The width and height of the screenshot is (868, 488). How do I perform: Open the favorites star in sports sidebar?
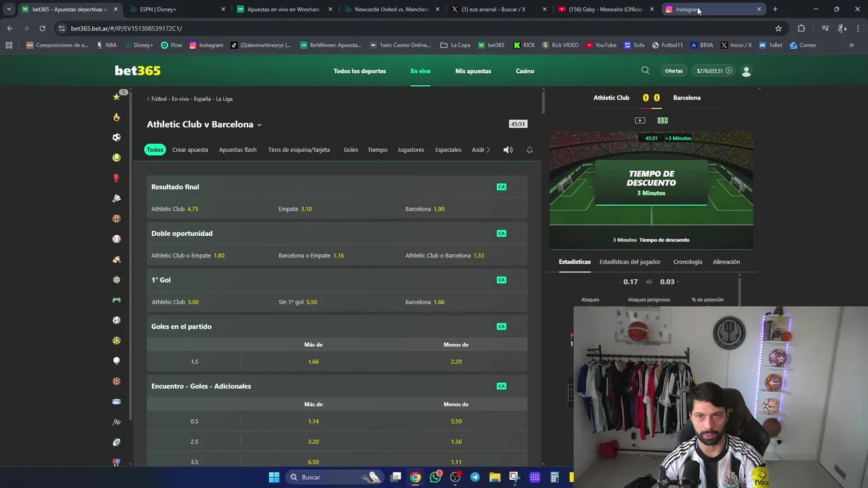[x=117, y=97]
